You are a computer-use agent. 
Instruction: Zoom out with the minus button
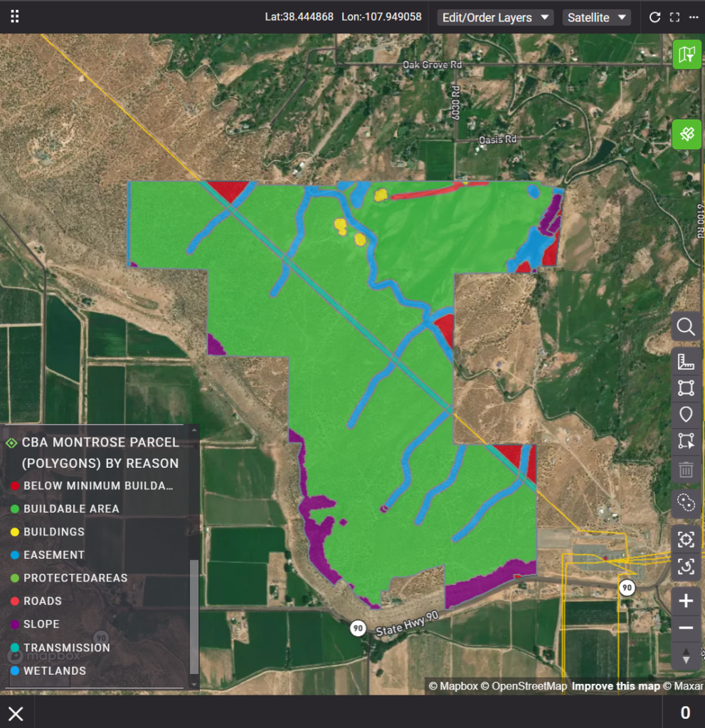(x=686, y=628)
